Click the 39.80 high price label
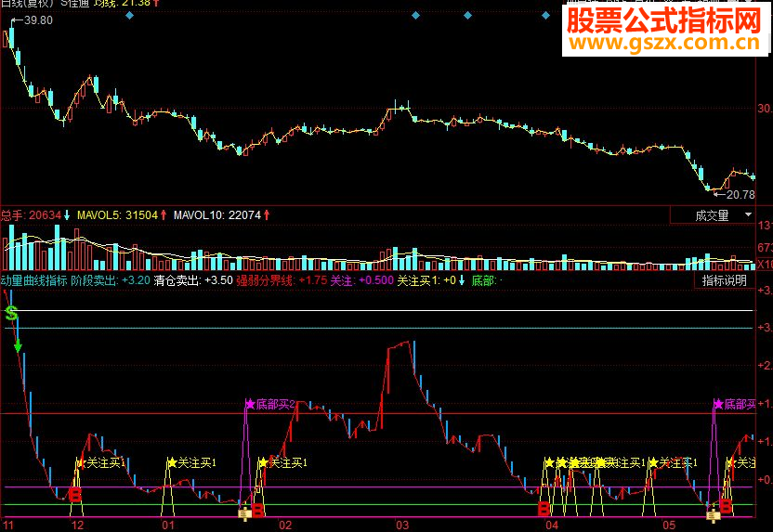This screenshot has width=773, height=532. pyautogui.click(x=38, y=20)
